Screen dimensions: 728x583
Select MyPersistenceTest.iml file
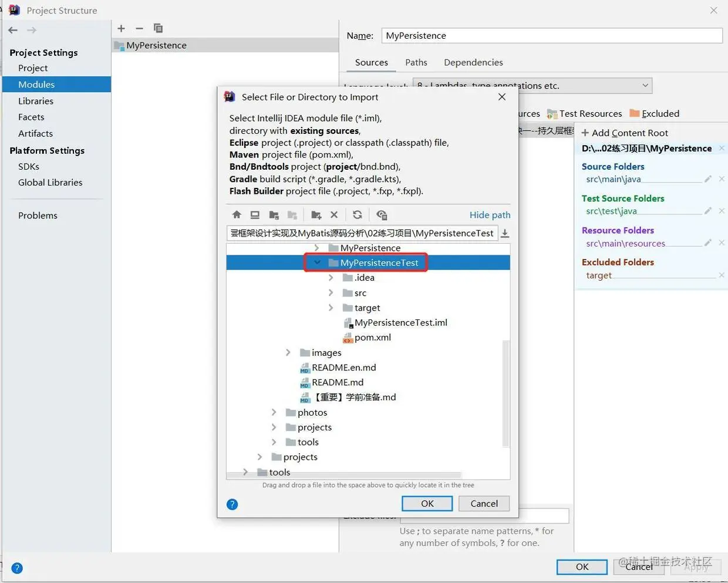click(395, 322)
